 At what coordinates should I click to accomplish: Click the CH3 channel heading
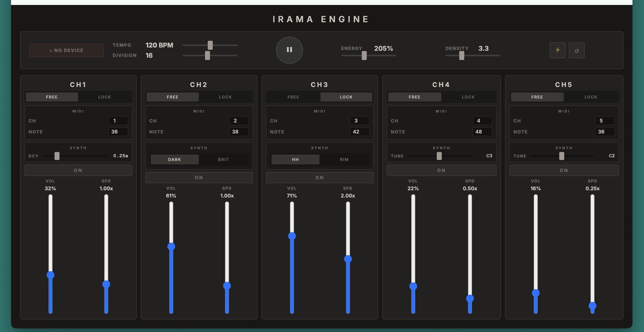point(320,85)
